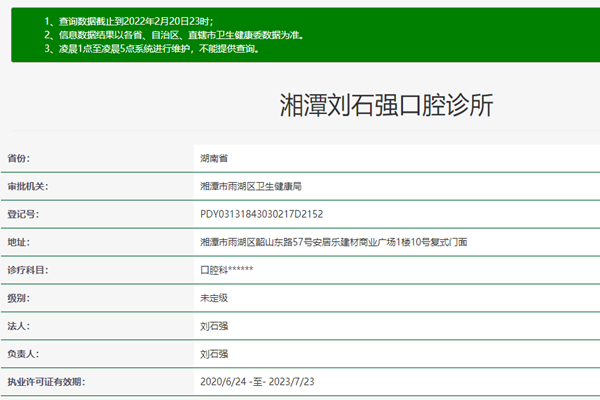
Task: Click the 负责人 field label
Action: 24,354
